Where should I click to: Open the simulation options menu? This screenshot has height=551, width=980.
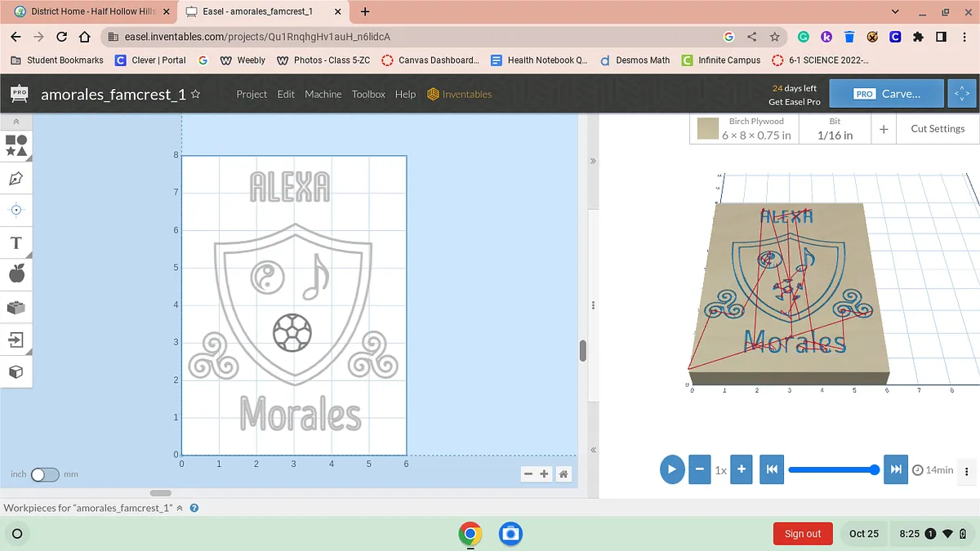pos(967,470)
